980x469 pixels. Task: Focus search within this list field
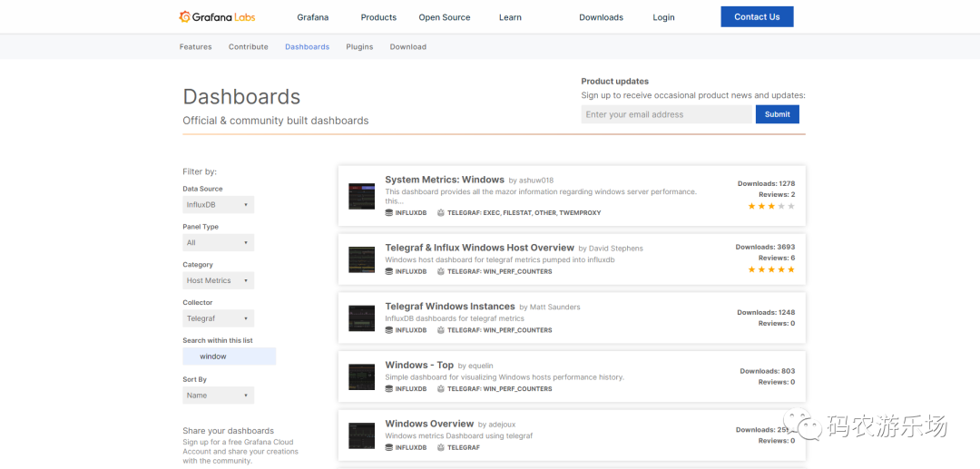tap(229, 357)
